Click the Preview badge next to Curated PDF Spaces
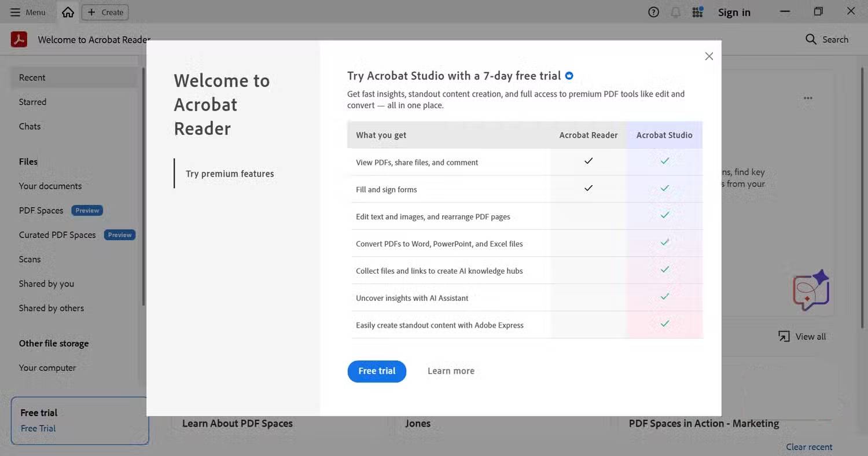This screenshot has height=456, width=868. [x=120, y=235]
